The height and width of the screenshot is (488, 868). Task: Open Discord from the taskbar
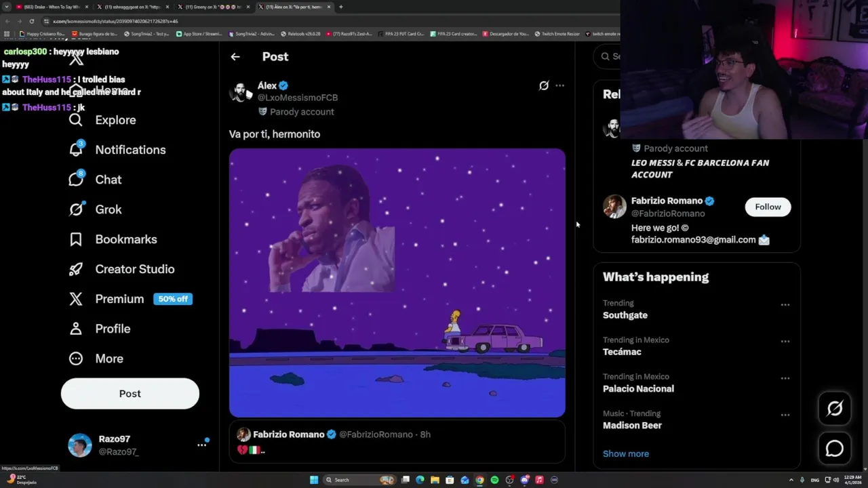524,480
